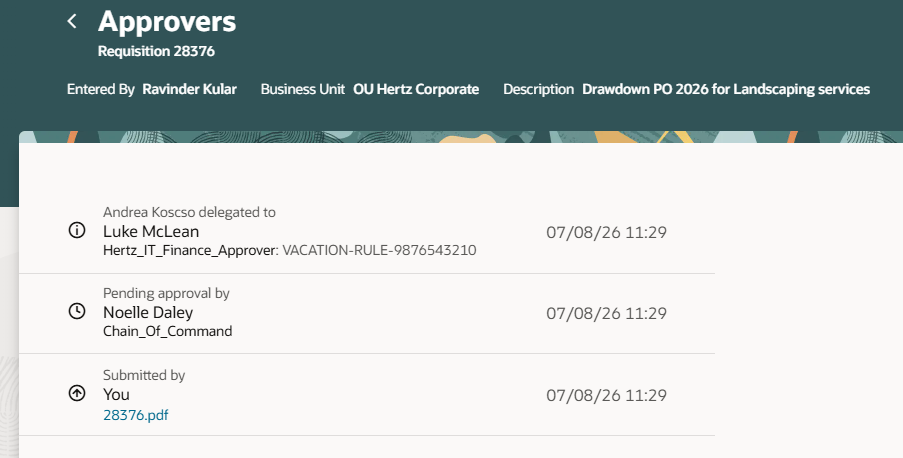
Task: Go back using the left chevron arrow
Action: 72,21
